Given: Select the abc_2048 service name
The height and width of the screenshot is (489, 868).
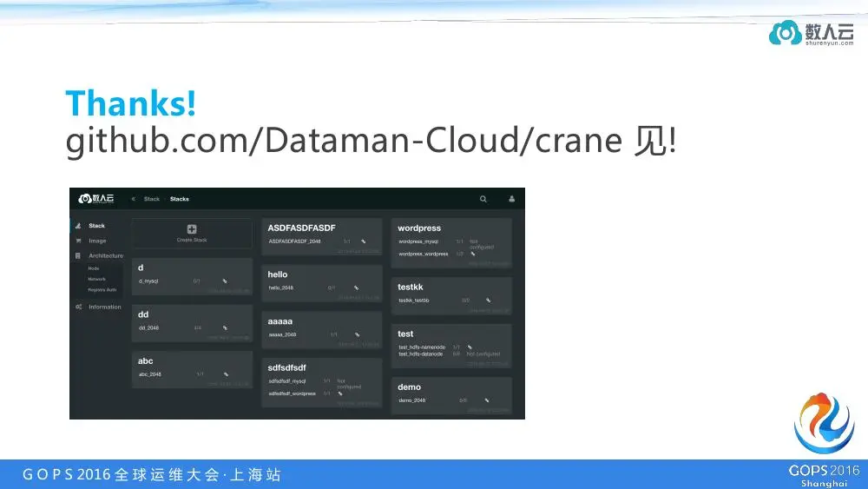Looking at the screenshot, I should (149, 374).
